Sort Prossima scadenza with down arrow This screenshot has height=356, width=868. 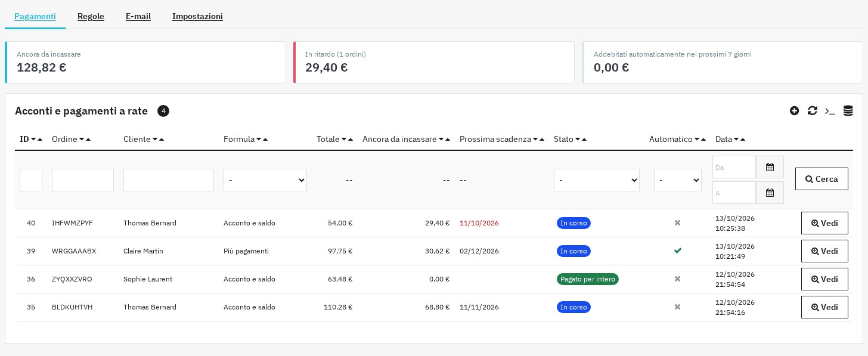535,140
